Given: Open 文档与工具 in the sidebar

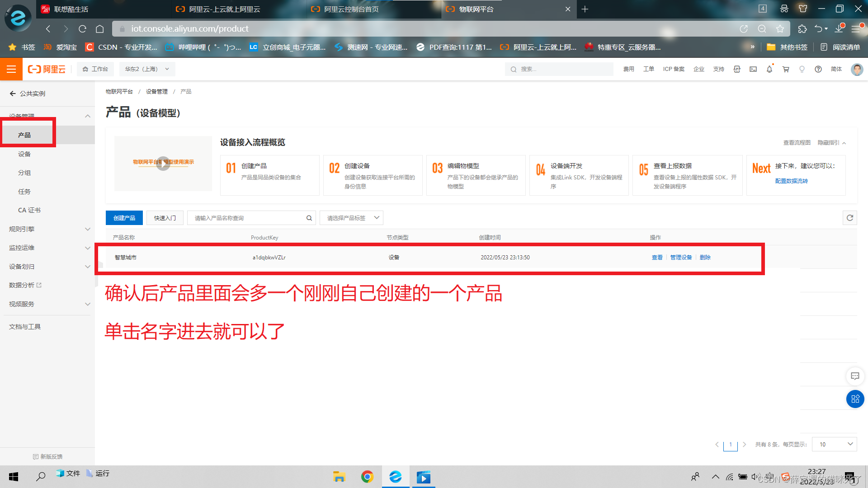Looking at the screenshot, I should [x=25, y=327].
